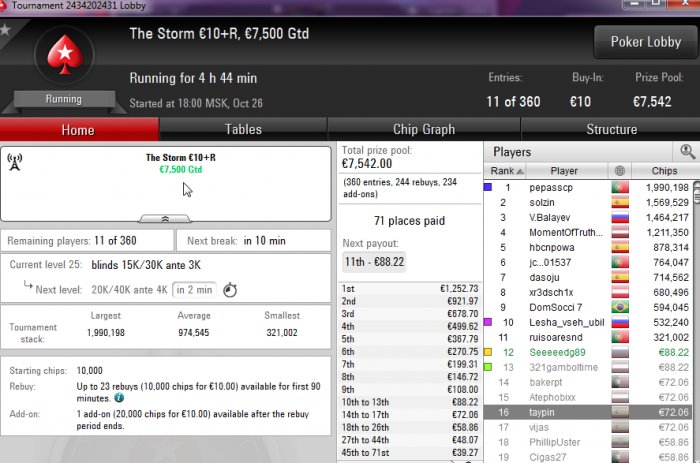Sort the list by Rank column
Viewport: 700px width, 463px height.
click(x=505, y=171)
